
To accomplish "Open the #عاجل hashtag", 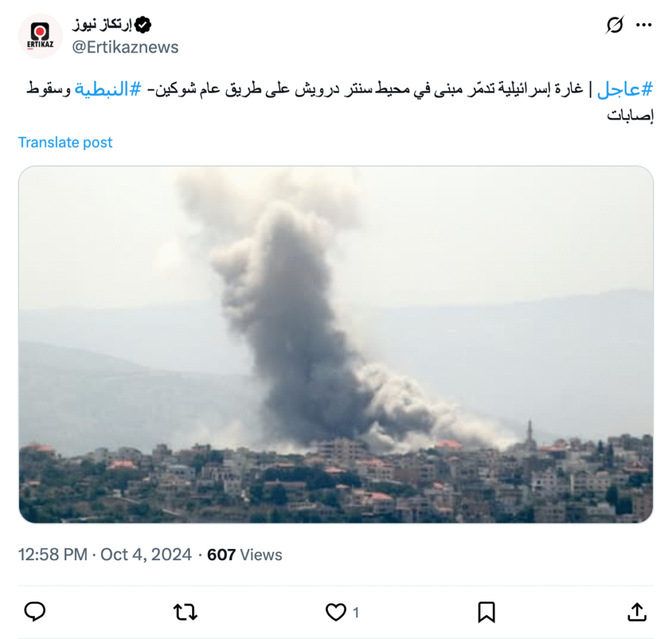I will 625,89.
